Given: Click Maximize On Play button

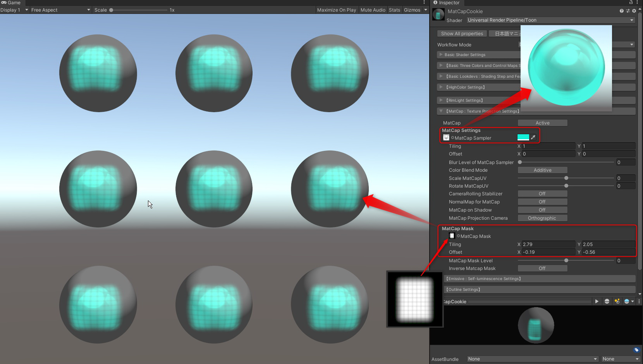Looking at the screenshot, I should [x=336, y=10].
